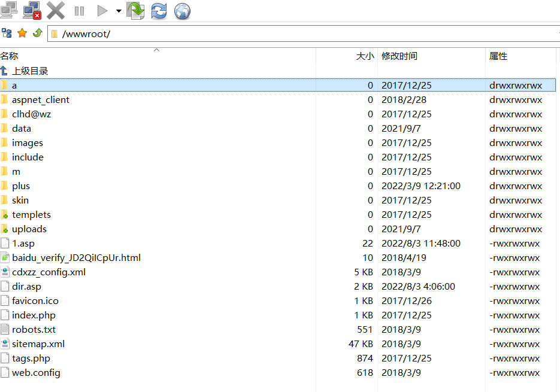Screen dimensions: 560x392
Task: Click the play/start transfer icon
Action: (102, 11)
